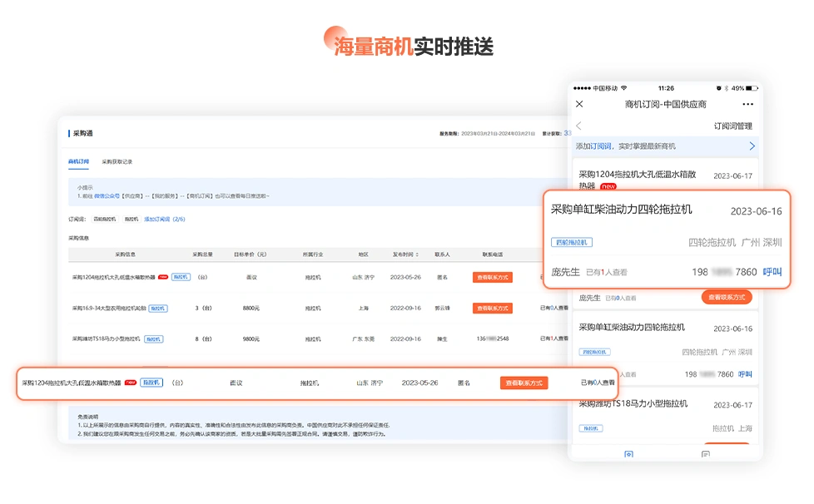
Task: Click the red new badge in mobile card
Action: (x=608, y=186)
